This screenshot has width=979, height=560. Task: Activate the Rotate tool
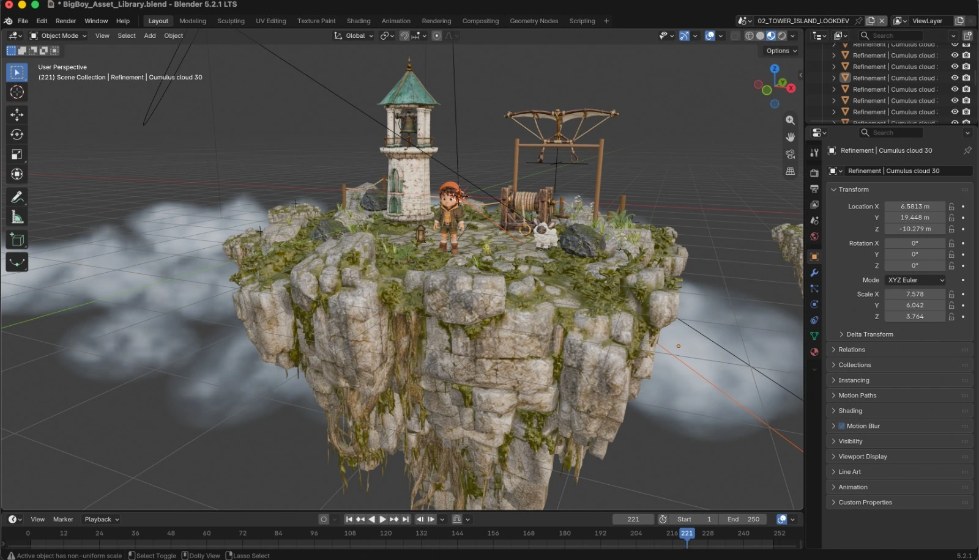click(x=17, y=134)
